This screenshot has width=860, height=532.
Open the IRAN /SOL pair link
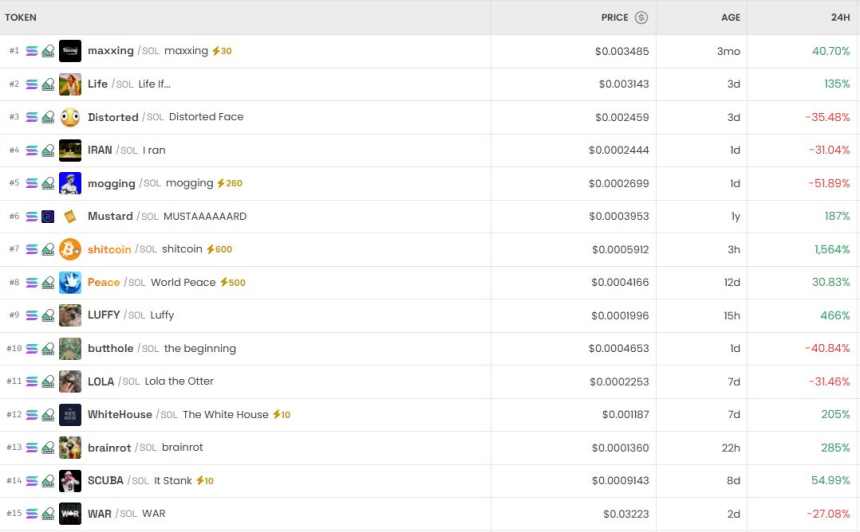point(112,150)
